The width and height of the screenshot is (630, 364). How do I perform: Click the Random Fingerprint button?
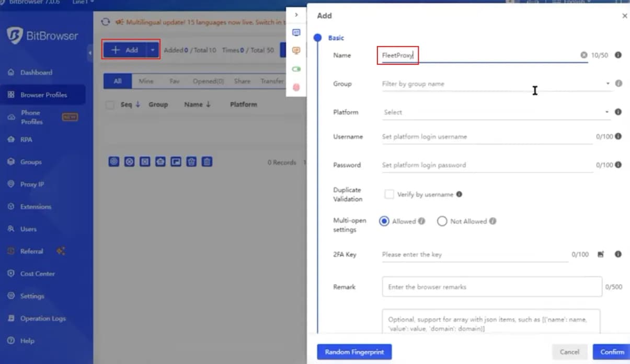[x=354, y=352]
